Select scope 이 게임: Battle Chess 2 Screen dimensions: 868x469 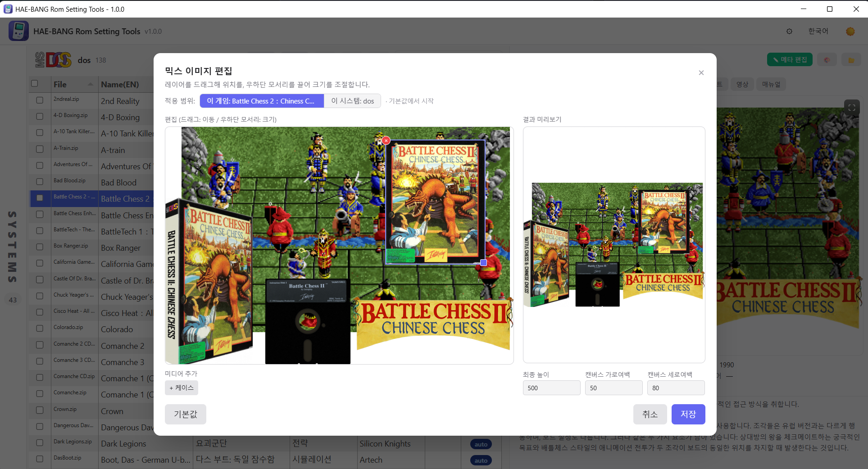tap(262, 101)
